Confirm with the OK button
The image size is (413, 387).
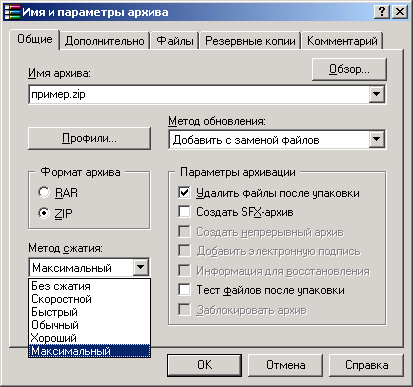coord(204,365)
